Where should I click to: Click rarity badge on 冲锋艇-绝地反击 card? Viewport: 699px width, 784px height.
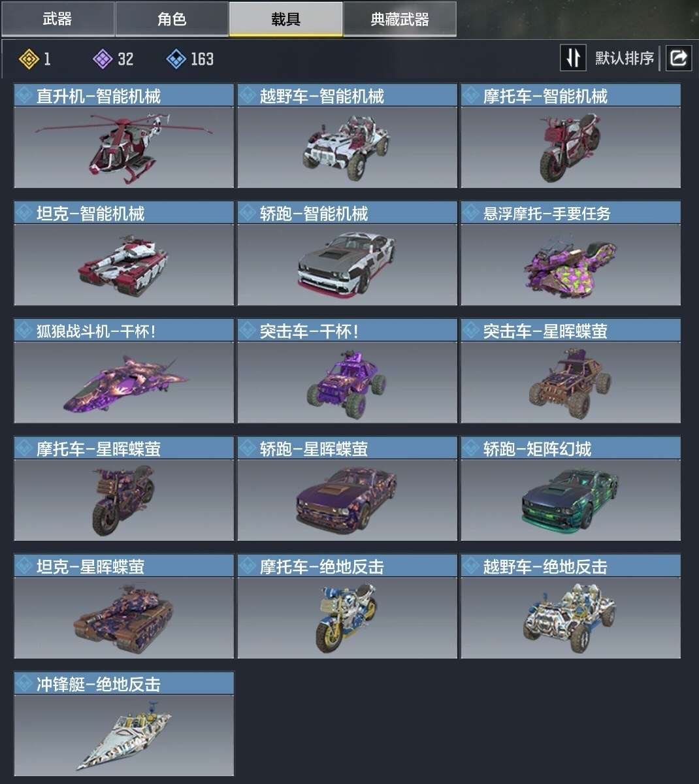click(x=25, y=684)
